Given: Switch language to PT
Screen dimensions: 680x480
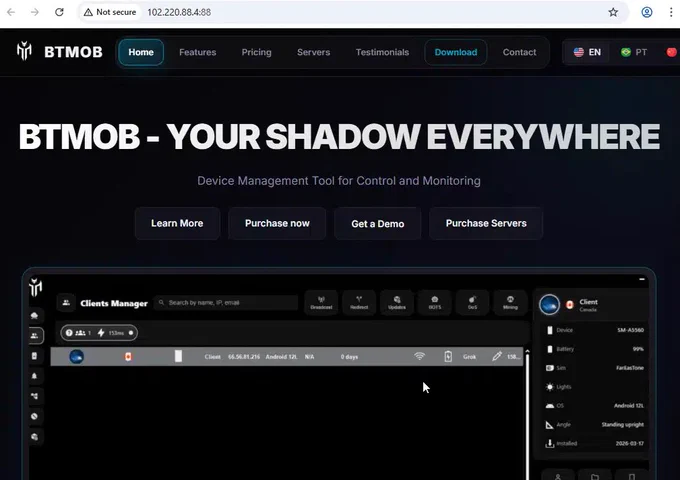Looking at the screenshot, I should (634, 52).
